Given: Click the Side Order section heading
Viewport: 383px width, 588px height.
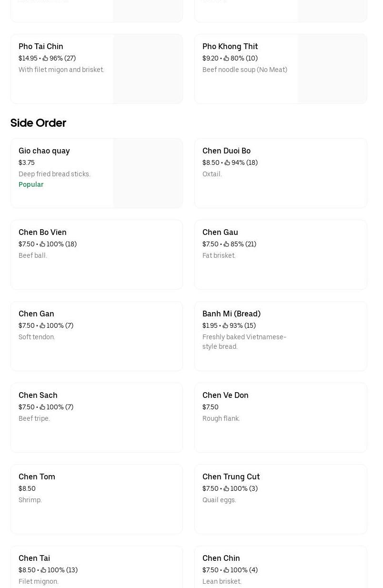Looking at the screenshot, I should point(38,123).
